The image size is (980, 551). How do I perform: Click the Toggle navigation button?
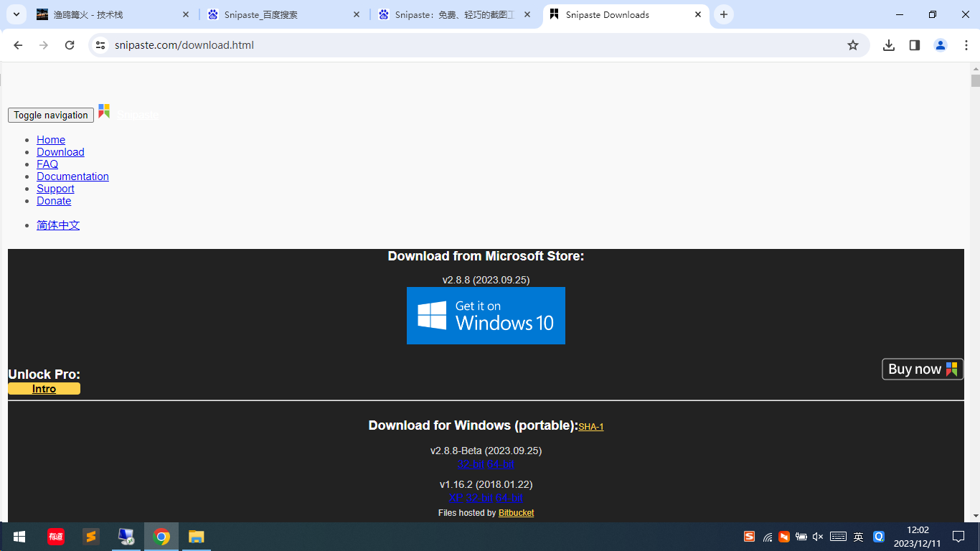pyautogui.click(x=51, y=115)
